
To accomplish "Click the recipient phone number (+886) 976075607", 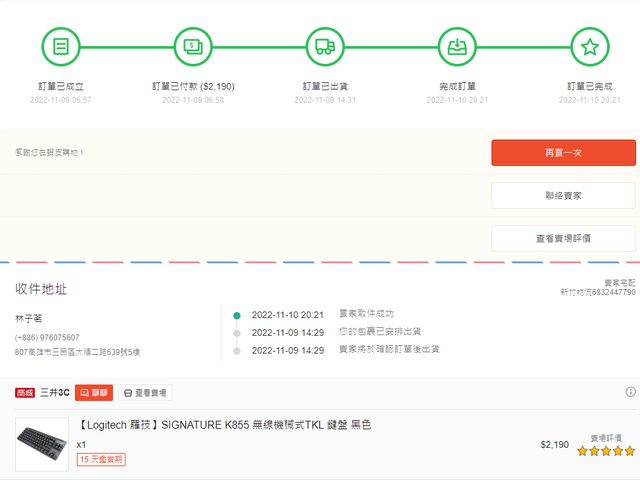I will coord(47,337).
